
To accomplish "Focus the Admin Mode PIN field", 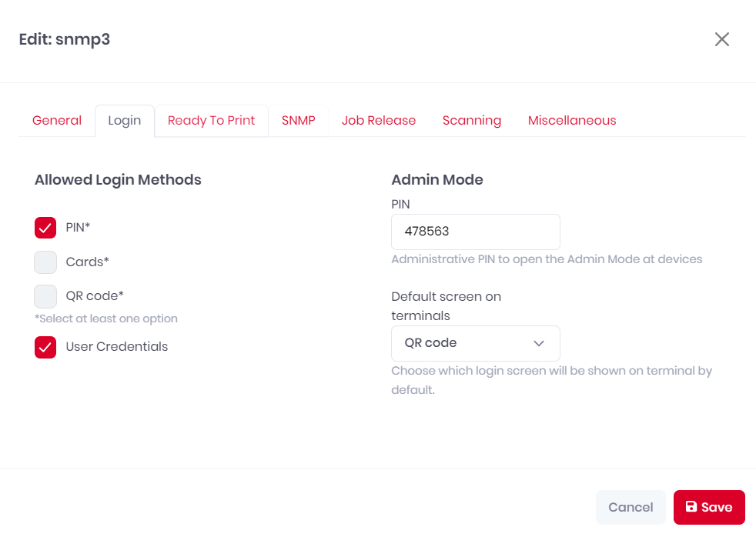I will tap(476, 232).
